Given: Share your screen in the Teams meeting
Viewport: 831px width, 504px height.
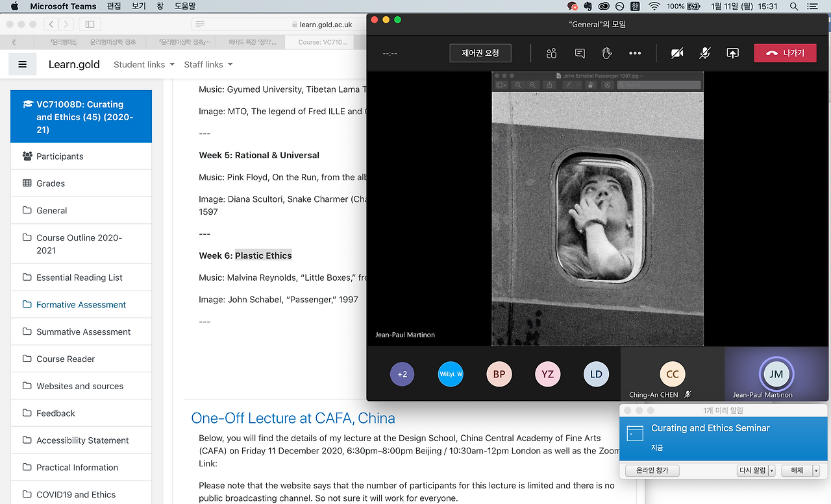Looking at the screenshot, I should click(x=732, y=53).
